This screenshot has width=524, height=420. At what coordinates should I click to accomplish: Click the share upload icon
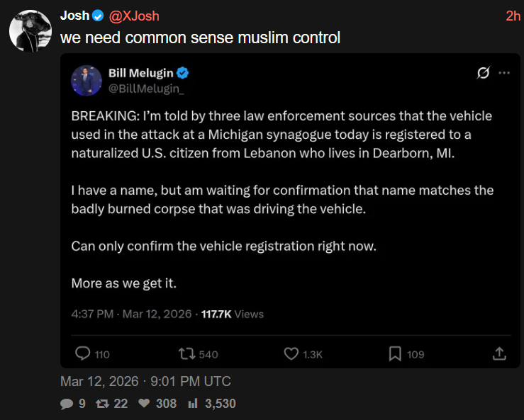(499, 353)
